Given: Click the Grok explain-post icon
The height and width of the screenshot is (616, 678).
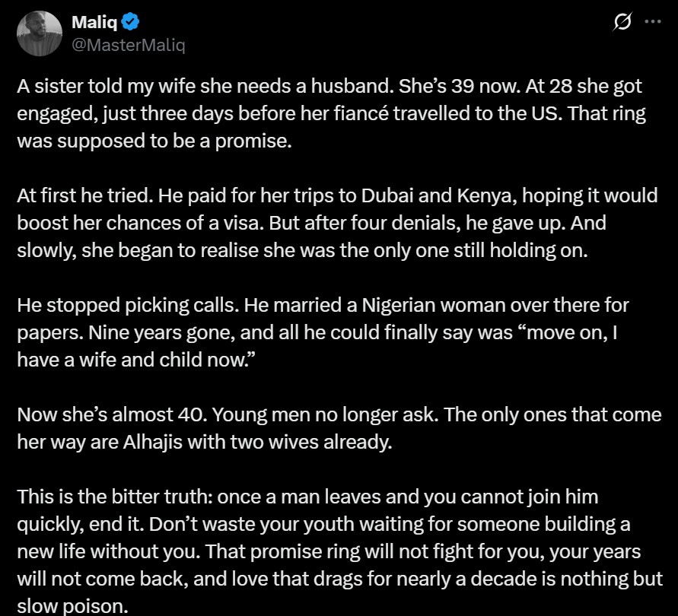Looking at the screenshot, I should point(622,24).
